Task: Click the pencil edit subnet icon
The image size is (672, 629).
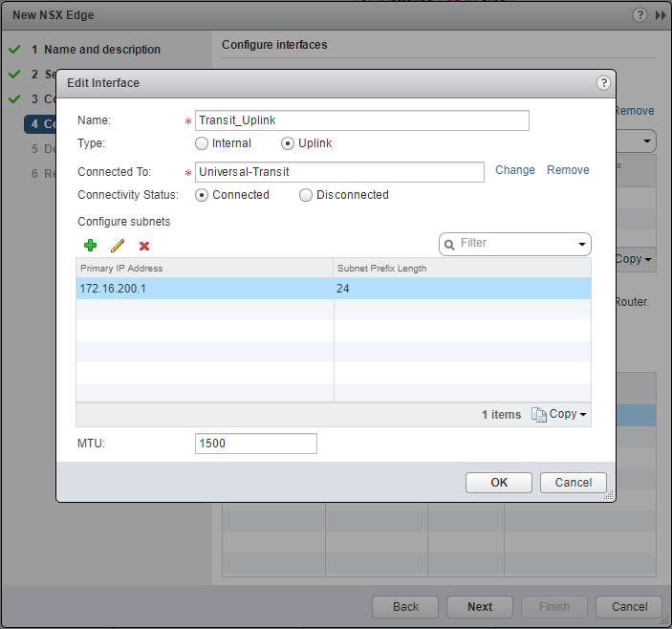Action: 118,246
